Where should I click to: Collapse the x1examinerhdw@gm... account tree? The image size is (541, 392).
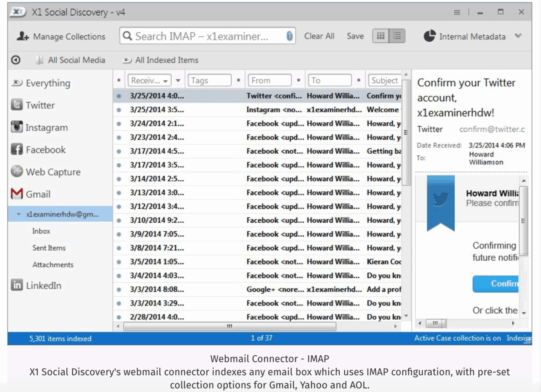pyautogui.click(x=18, y=214)
